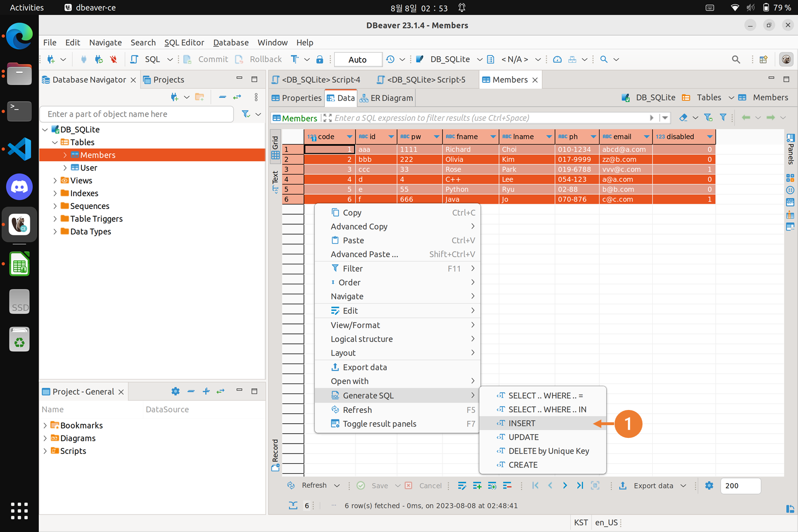
Task: Click the Export data button in the bottom toolbar
Action: pos(646,486)
